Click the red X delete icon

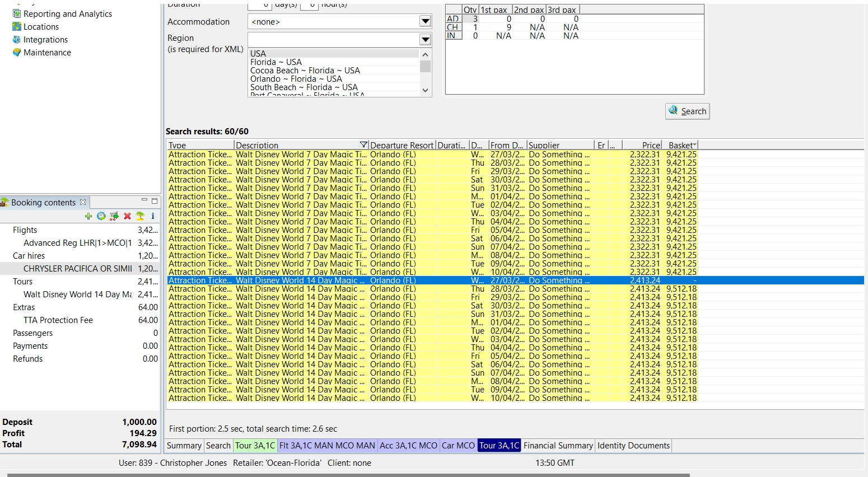(127, 216)
